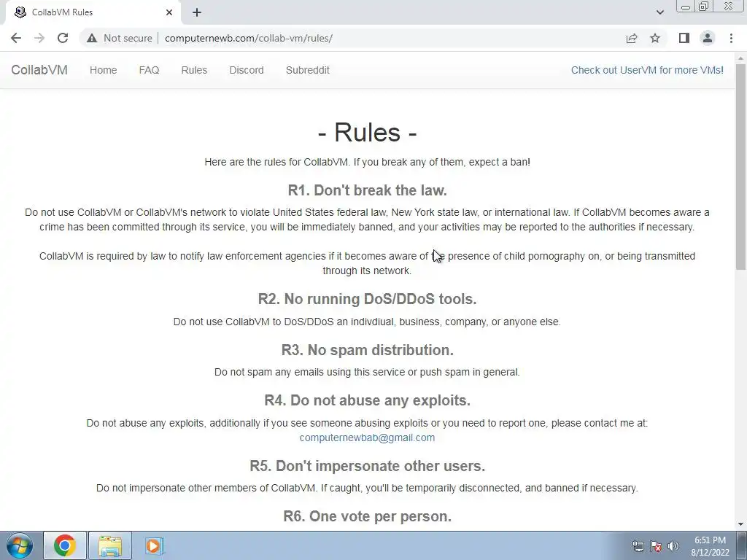
Task: Open the CollabVM brand link
Action: pyautogui.click(x=39, y=70)
